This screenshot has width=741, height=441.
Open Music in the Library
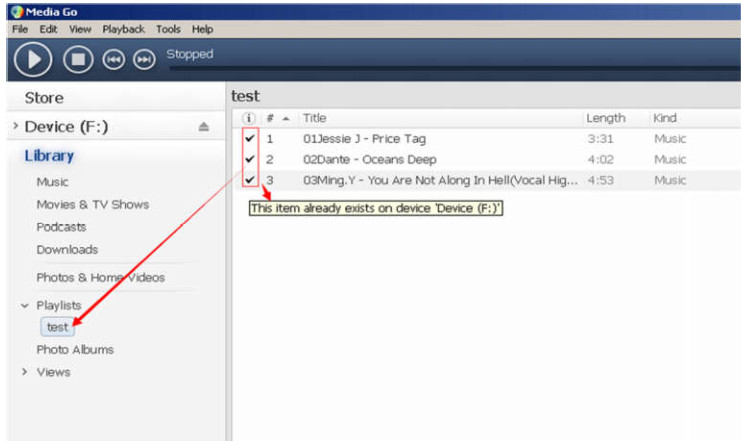pos(52,182)
